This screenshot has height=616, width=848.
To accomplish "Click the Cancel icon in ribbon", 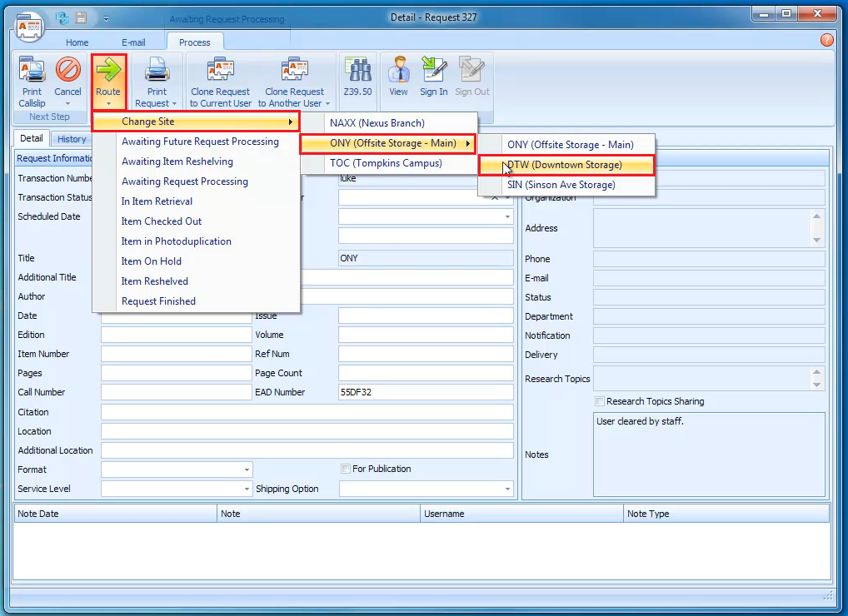I will [x=67, y=71].
